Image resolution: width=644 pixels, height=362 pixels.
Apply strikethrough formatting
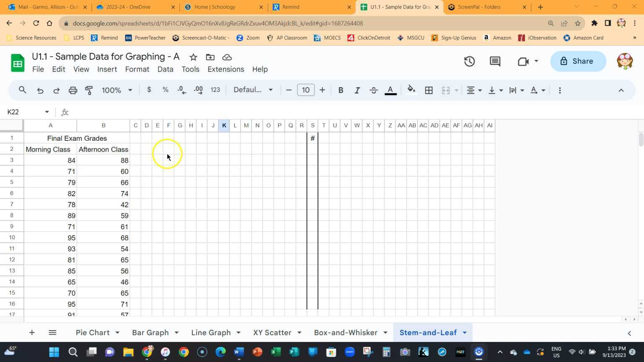point(373,90)
